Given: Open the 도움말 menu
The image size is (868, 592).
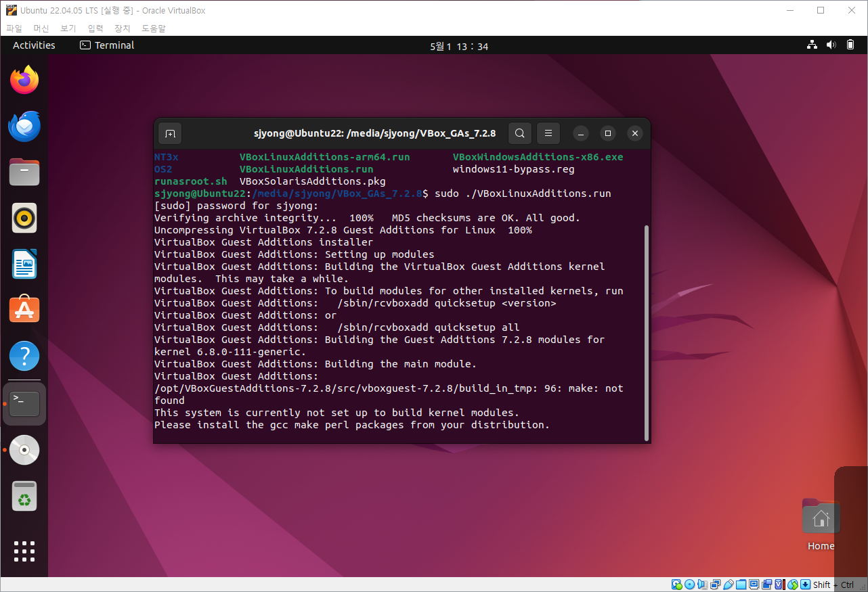Looking at the screenshot, I should [x=154, y=28].
